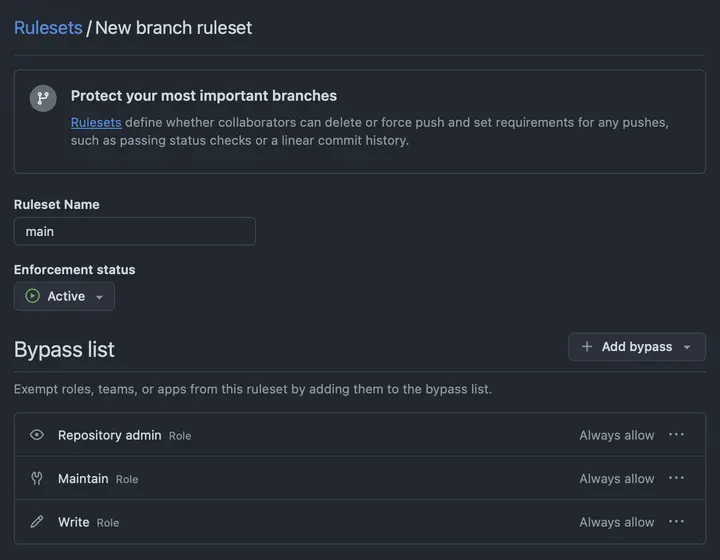
Task: Click Always allow for Repository admin
Action: pyautogui.click(x=617, y=435)
